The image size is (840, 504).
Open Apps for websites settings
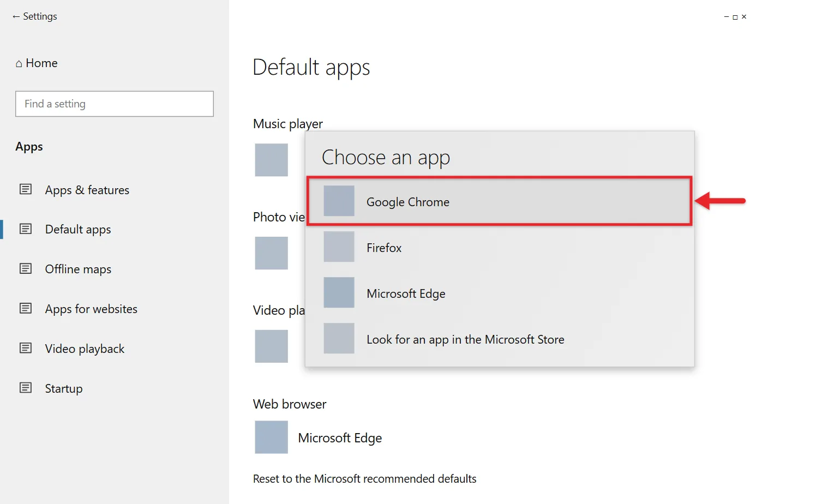91,309
